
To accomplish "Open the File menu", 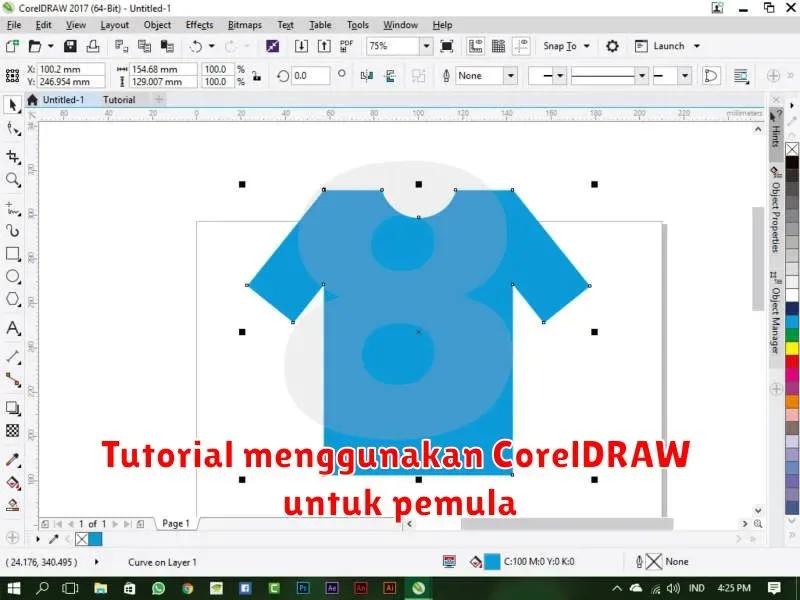I will point(14,25).
